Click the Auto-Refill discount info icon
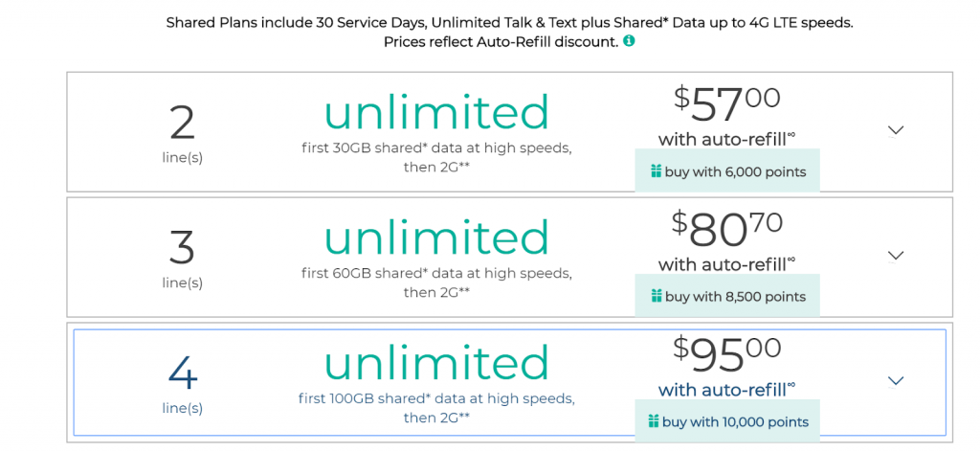980x452 pixels. [x=630, y=42]
